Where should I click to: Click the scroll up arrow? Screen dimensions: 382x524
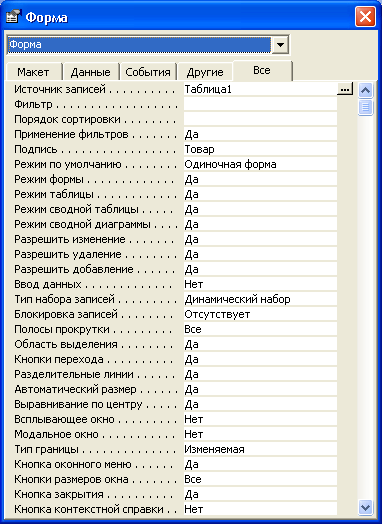point(365,90)
